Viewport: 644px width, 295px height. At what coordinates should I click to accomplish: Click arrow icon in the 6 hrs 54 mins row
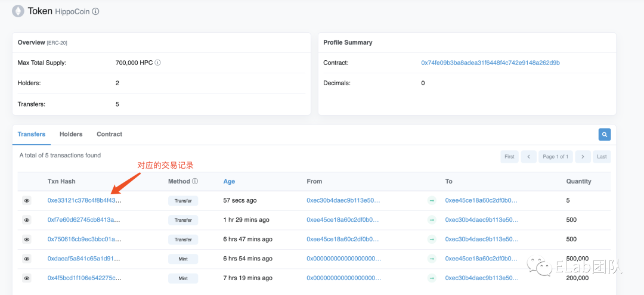[432, 259]
